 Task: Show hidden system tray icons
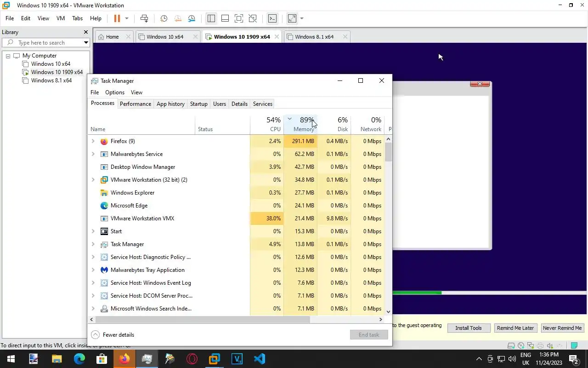point(479,359)
